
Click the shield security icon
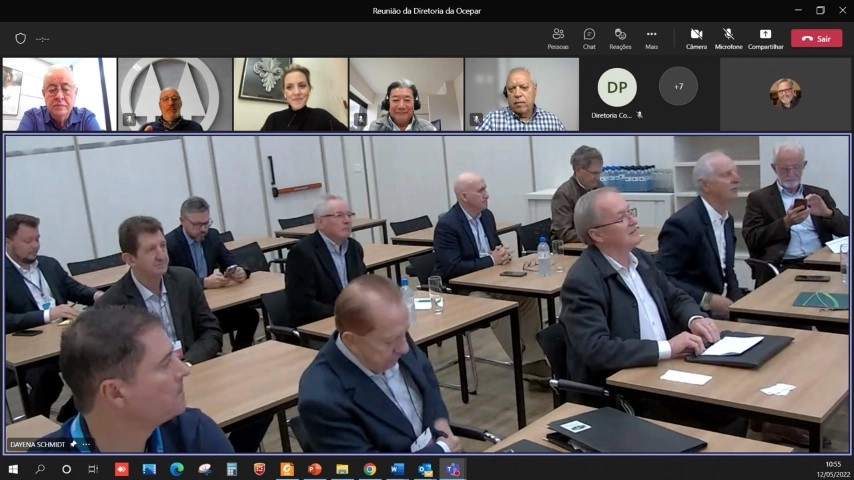tap(21, 39)
